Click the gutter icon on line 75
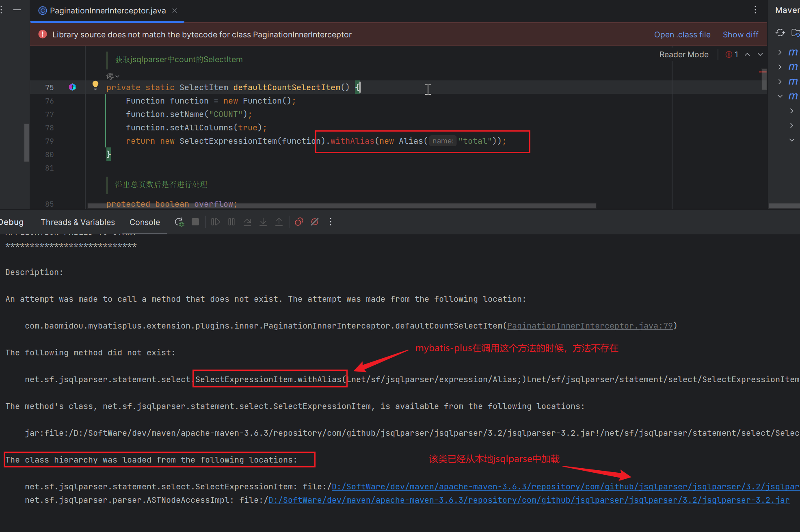800x532 pixels. point(72,87)
